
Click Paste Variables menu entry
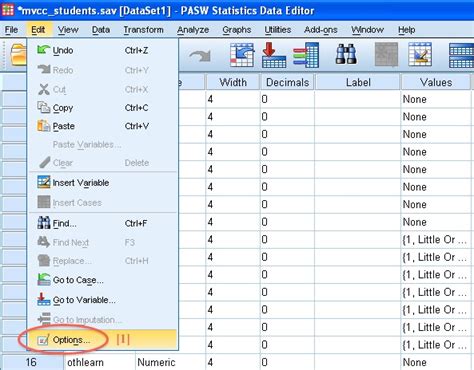click(103, 144)
